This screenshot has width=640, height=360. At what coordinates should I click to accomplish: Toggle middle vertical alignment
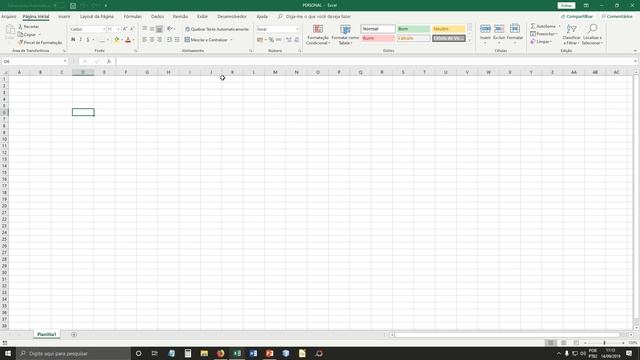coord(152,29)
